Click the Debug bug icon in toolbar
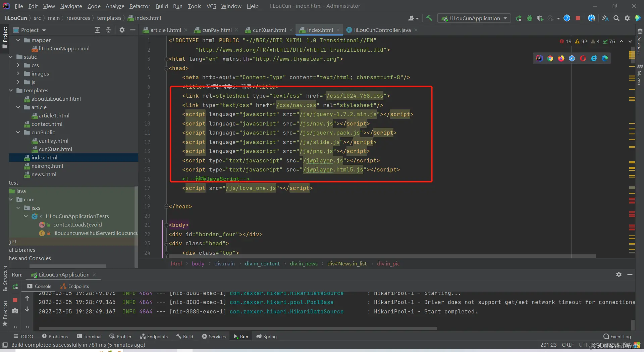Image resolution: width=644 pixels, height=352 pixels. pyautogui.click(x=529, y=18)
